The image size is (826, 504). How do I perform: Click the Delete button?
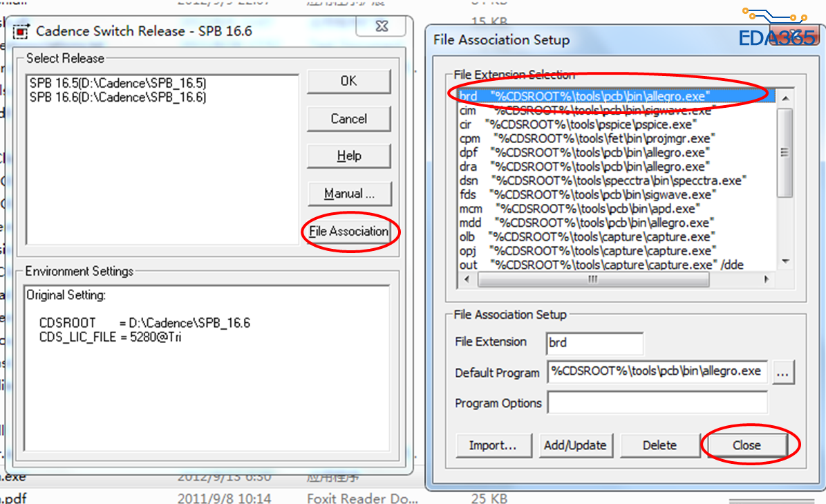[x=659, y=445]
